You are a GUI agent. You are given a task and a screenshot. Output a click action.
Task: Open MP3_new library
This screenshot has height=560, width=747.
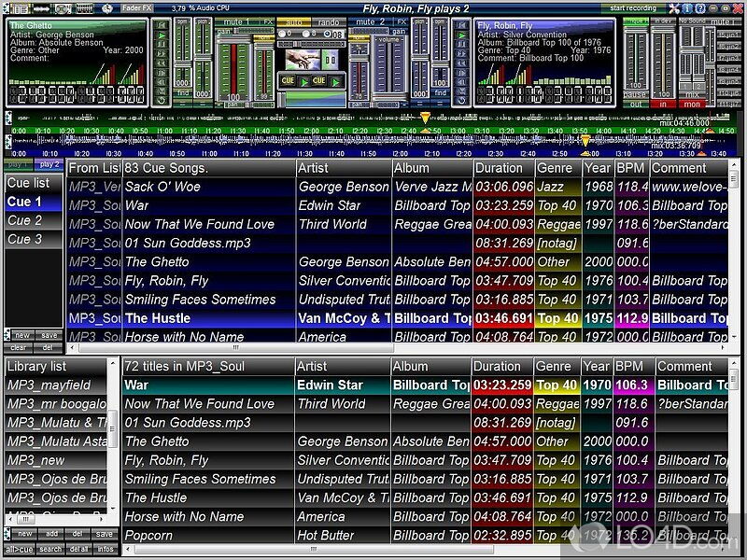click(x=56, y=460)
